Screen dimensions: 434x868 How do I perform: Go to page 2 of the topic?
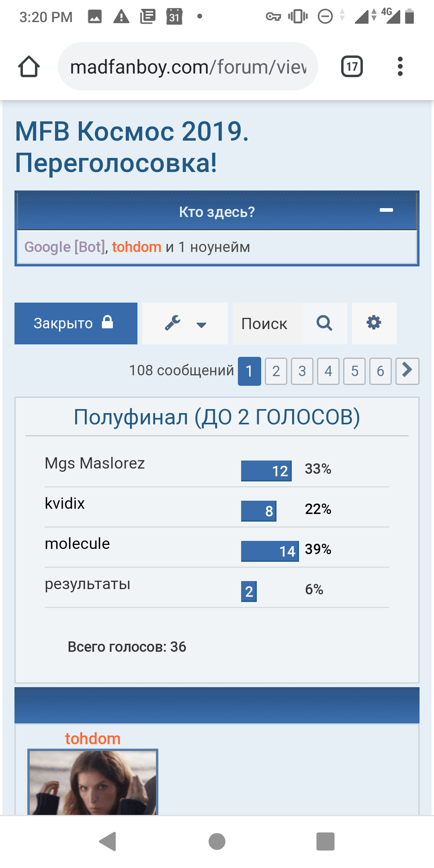276,371
